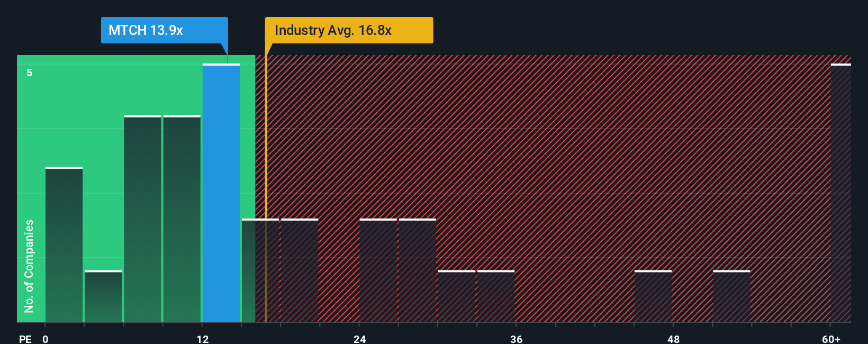Click the No. of Companies axis title
The image size is (868, 344).
(x=29, y=266)
